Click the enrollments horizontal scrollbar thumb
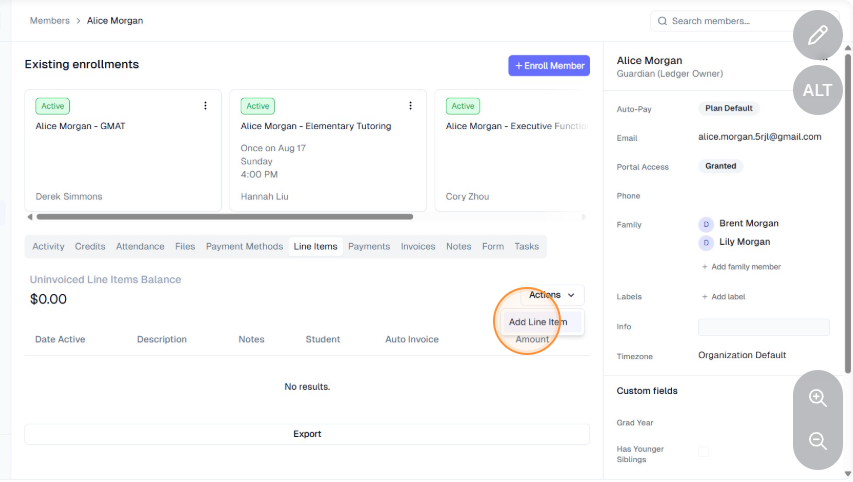853x482 pixels. coord(224,217)
